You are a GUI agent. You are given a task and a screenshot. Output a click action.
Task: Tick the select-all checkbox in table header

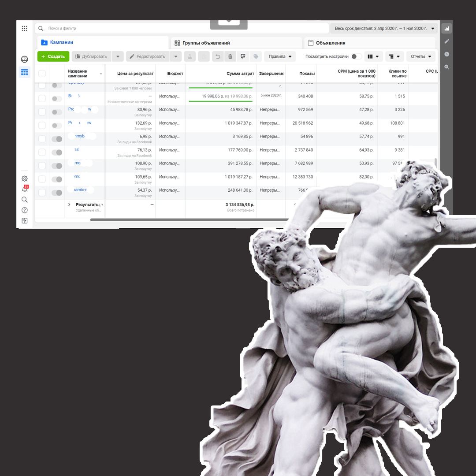[42, 74]
